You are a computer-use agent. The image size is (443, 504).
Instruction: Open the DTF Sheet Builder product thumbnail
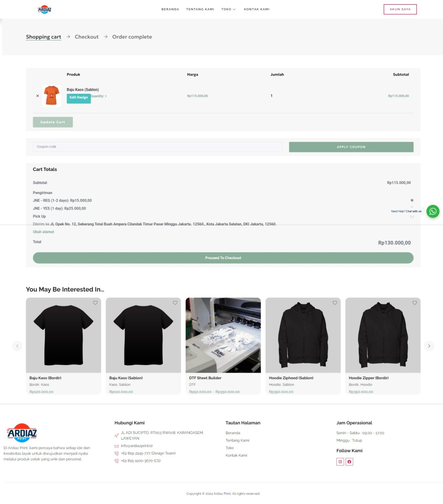pos(223,335)
